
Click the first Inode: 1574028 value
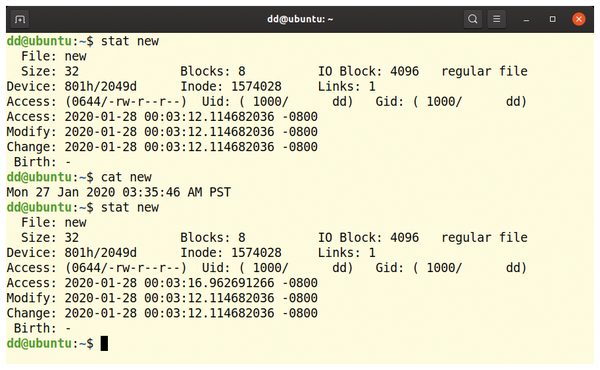pyautogui.click(x=231, y=86)
